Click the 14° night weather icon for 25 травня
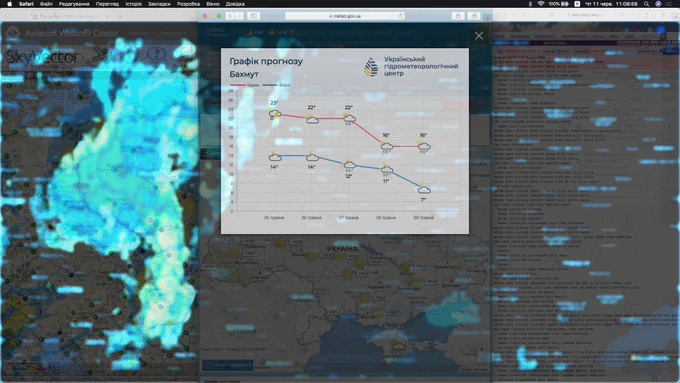This screenshot has height=383, width=680. pyautogui.click(x=275, y=157)
